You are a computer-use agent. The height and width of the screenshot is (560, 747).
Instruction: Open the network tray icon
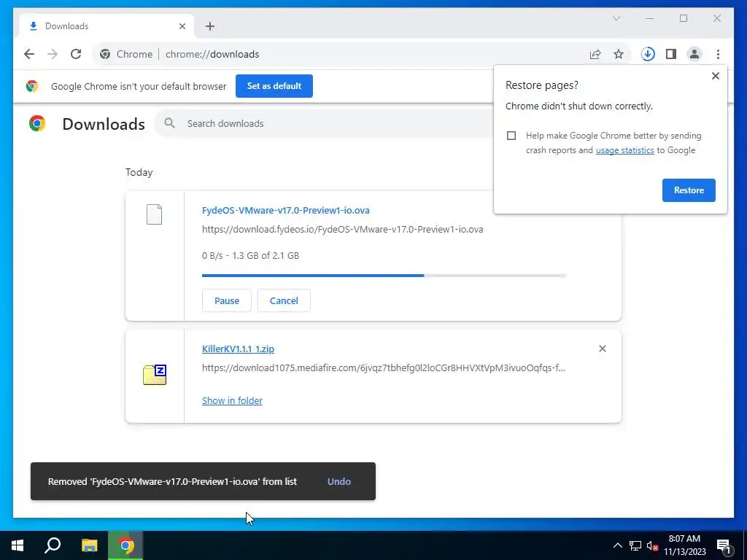click(635, 545)
